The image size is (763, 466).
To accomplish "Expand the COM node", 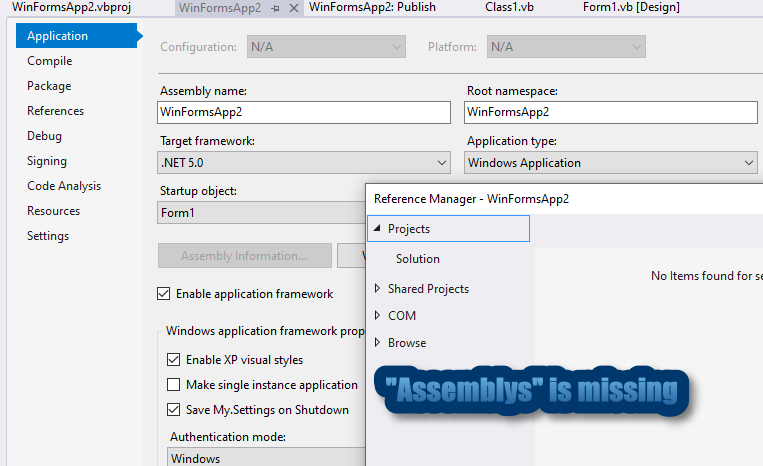I will point(377,315).
